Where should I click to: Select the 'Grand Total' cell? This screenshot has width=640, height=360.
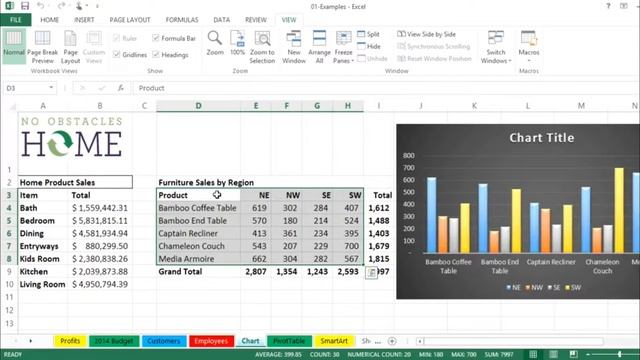[x=198, y=271]
